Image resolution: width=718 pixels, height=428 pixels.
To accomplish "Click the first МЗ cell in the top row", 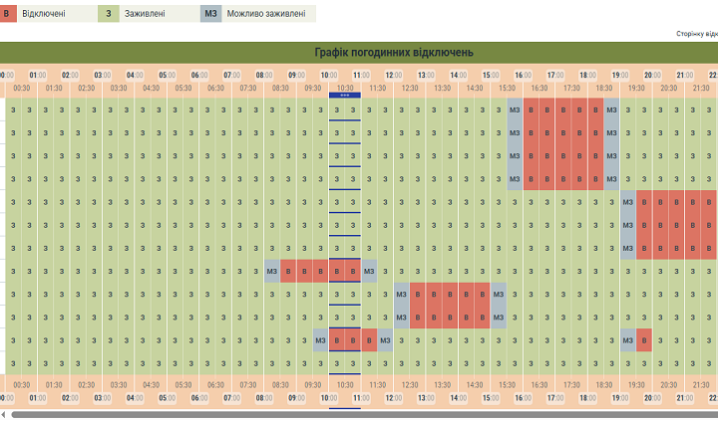I will (515, 110).
